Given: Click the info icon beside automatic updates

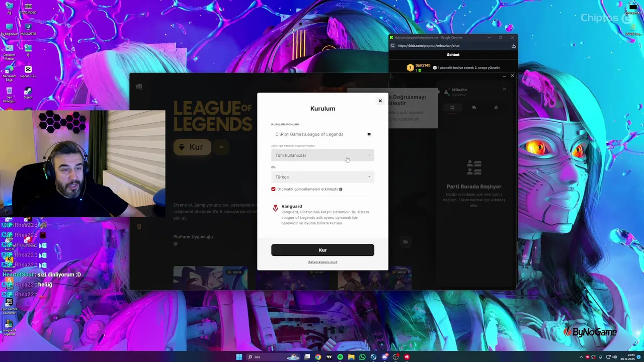Looking at the screenshot, I should pos(341,189).
